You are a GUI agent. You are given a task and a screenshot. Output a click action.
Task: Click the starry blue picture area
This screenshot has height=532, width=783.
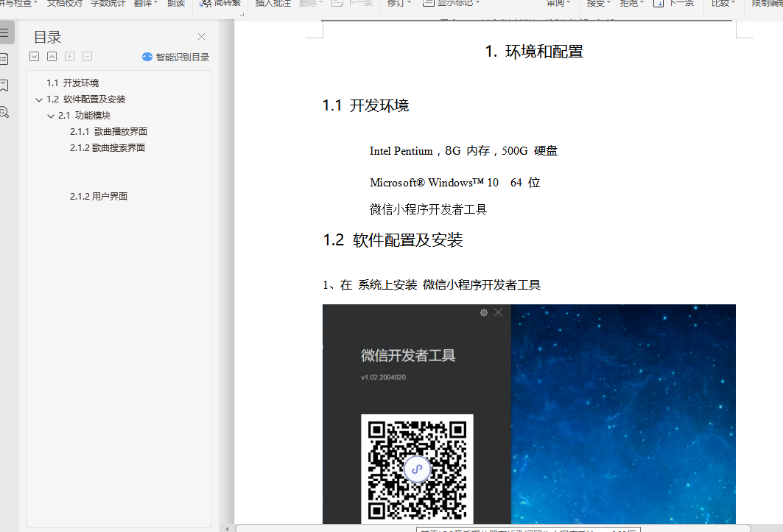coord(623,414)
